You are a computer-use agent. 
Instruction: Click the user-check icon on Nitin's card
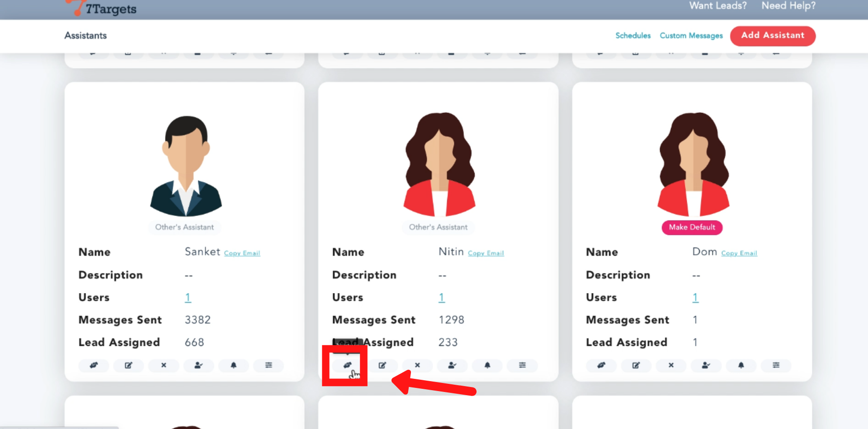[x=452, y=365]
